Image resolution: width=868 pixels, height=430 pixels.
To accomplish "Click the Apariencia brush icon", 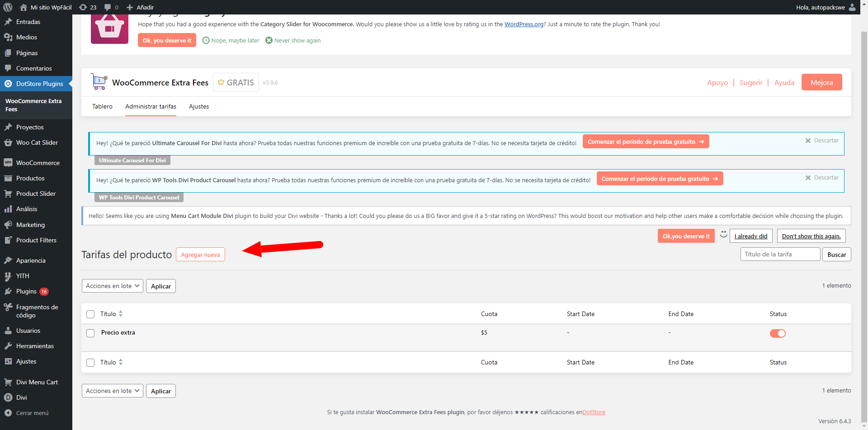I will (x=8, y=260).
